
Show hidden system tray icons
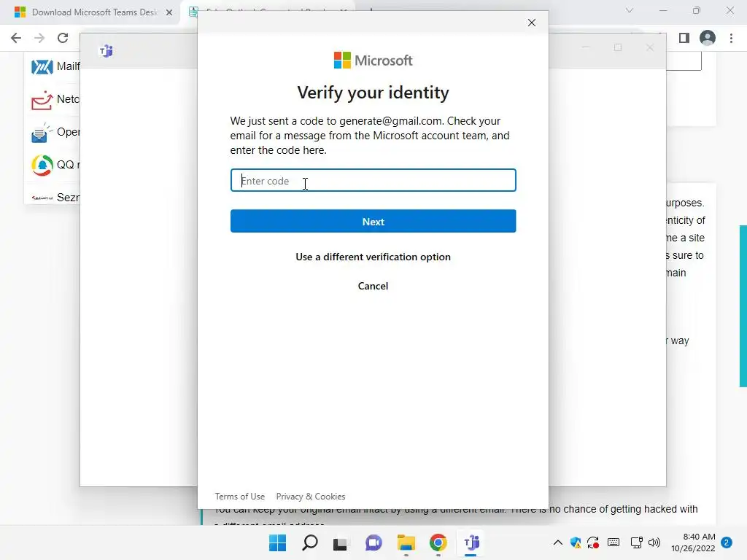point(558,542)
